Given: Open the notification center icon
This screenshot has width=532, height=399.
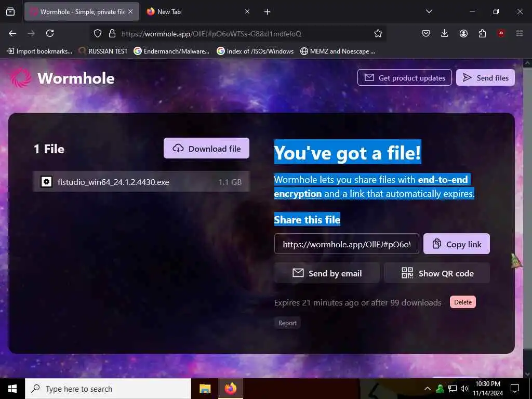Looking at the screenshot, I should point(515,389).
